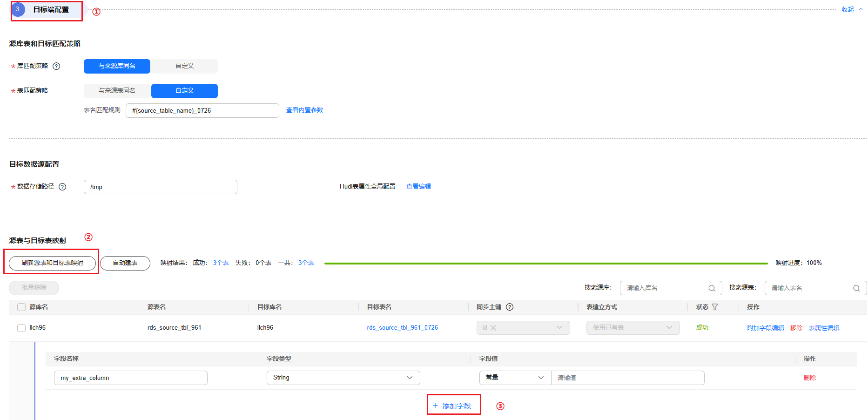This screenshot has width=868, height=420.
Task: Select all rows via header checkbox
Action: pos(21,307)
